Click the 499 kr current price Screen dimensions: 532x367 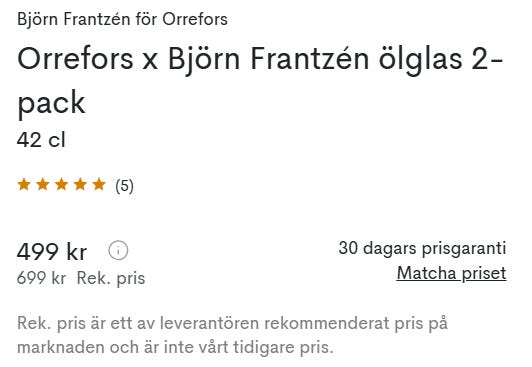(52, 252)
